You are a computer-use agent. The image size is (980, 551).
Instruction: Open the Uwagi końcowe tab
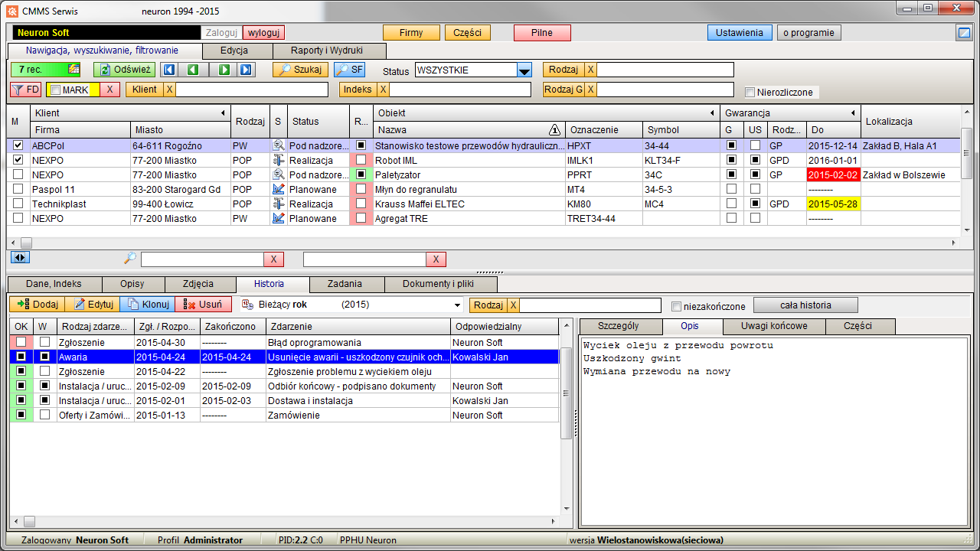click(x=773, y=326)
